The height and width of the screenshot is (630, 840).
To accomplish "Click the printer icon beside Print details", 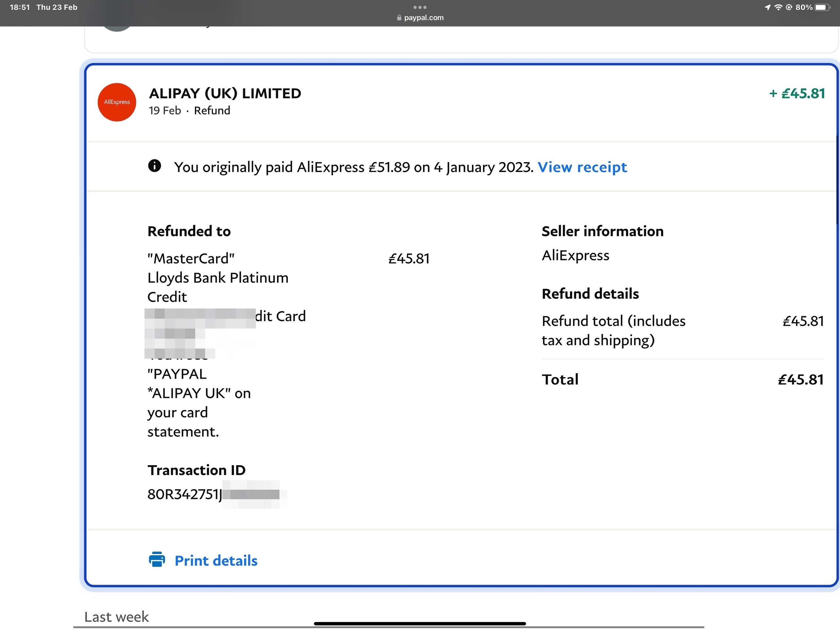I will point(157,560).
